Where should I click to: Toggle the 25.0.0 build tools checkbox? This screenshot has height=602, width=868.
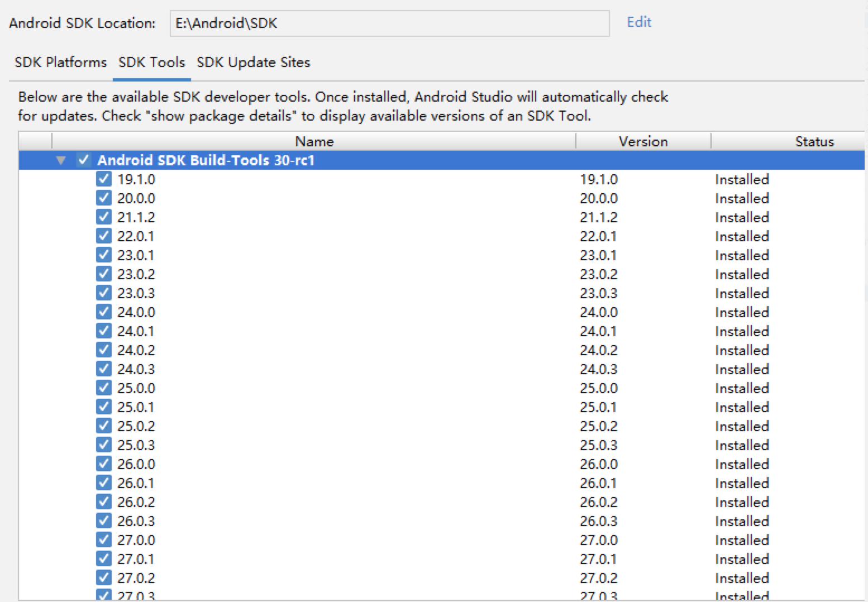[x=103, y=388]
